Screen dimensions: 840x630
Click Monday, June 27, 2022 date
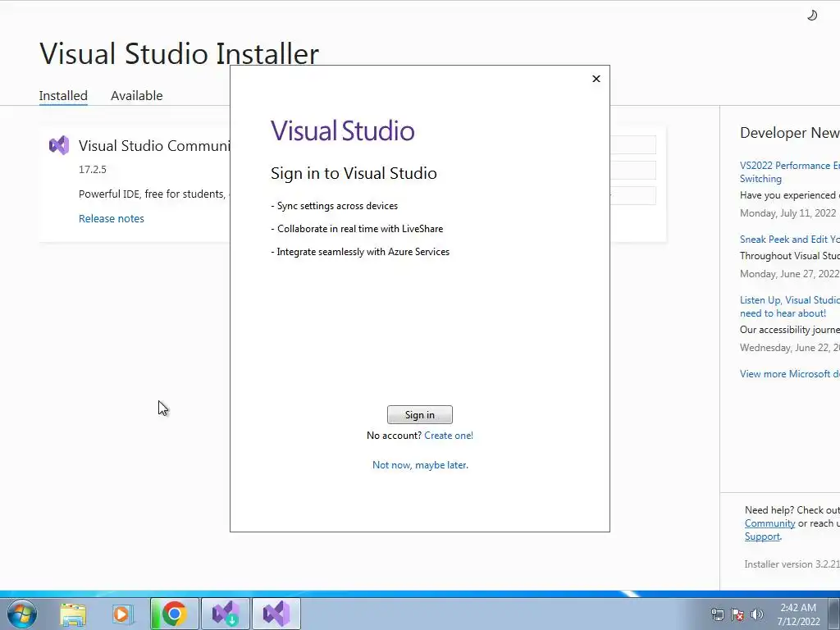tap(790, 274)
